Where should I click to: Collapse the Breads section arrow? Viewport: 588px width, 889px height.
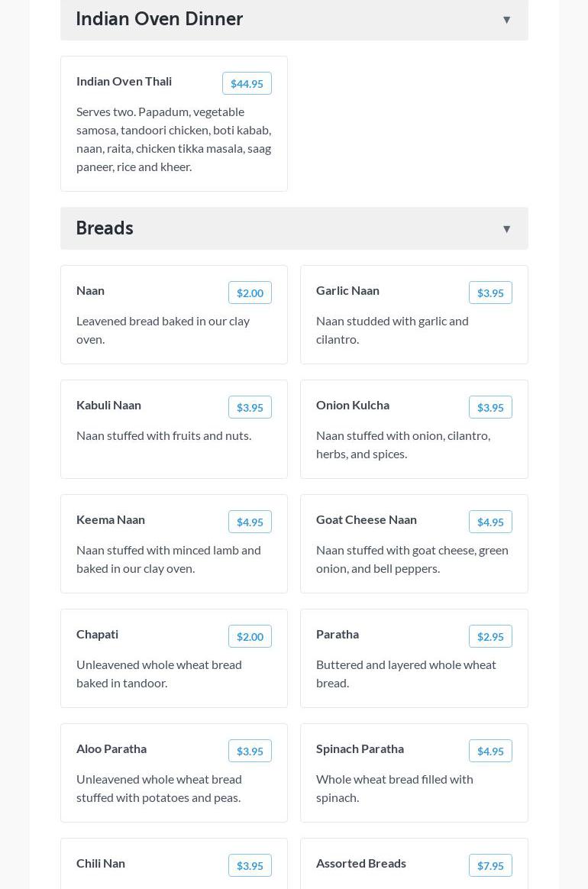[x=506, y=229]
